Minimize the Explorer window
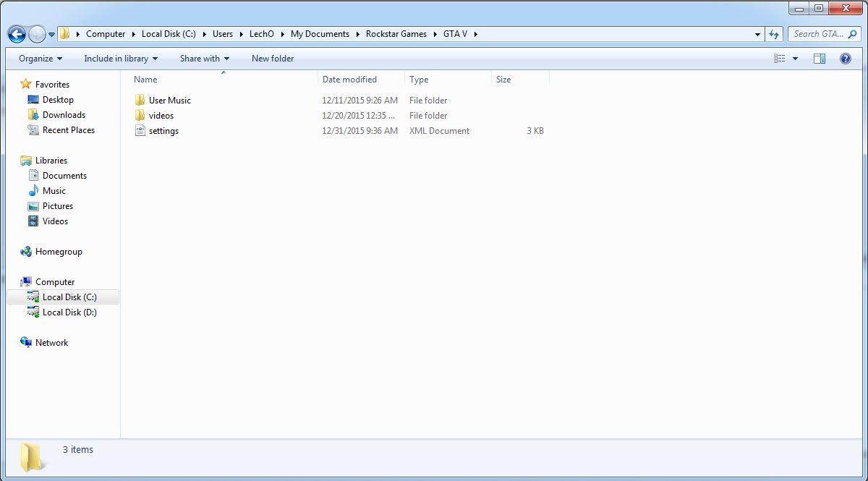This screenshot has width=868, height=481. tap(799, 8)
